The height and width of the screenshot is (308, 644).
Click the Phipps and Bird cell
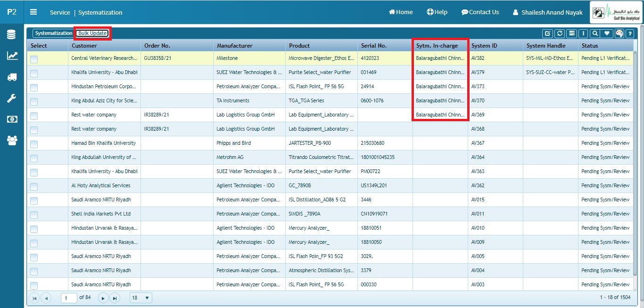click(249, 143)
